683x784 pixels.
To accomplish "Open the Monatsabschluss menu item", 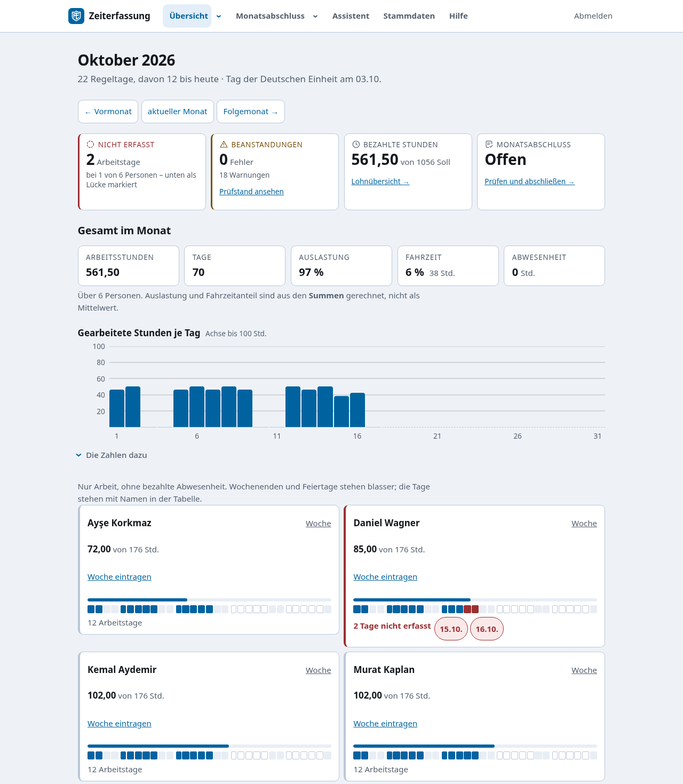I will pos(270,16).
